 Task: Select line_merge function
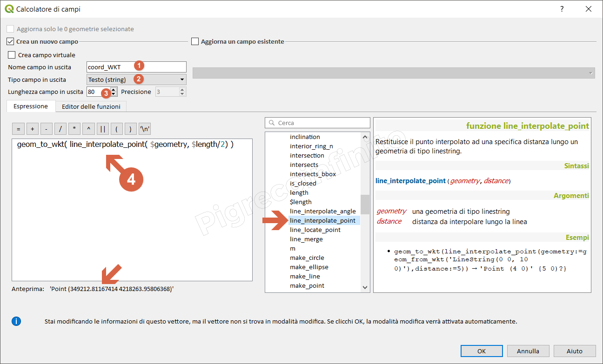pos(306,239)
